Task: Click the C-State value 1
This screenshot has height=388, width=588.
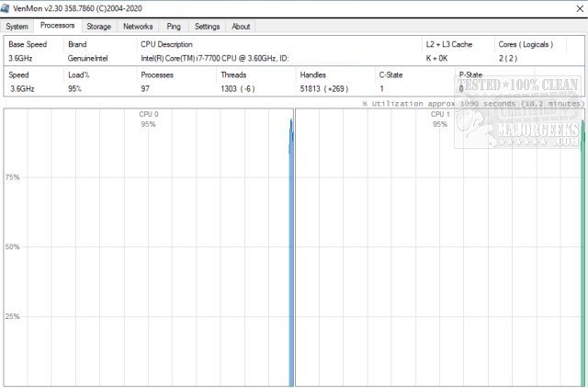Action: pyautogui.click(x=381, y=89)
